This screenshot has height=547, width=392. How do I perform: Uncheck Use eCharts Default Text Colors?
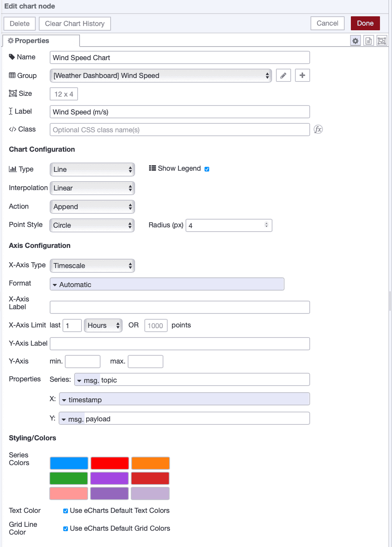[66, 511]
